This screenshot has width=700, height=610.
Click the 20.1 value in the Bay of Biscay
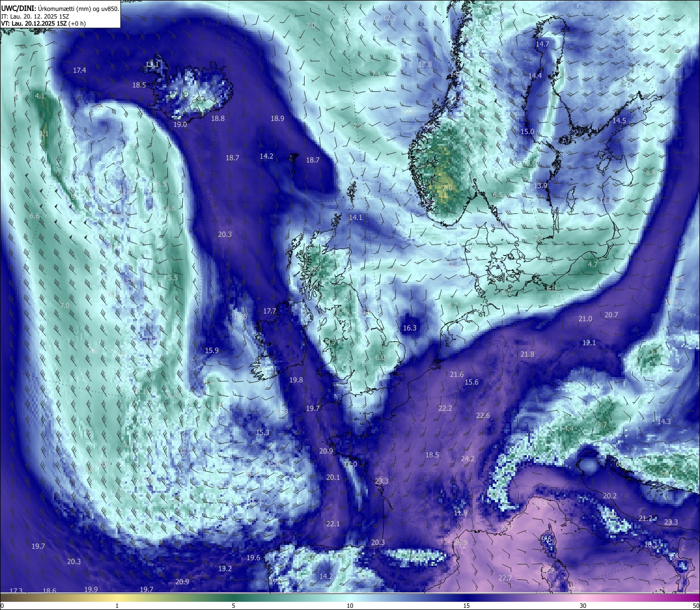point(333,477)
